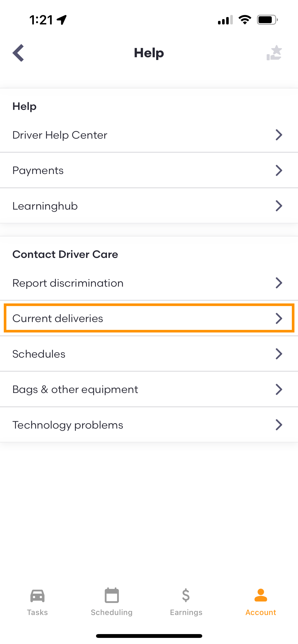Open the star rating icon in header
Screen dimensions: 298x644
[274, 53]
